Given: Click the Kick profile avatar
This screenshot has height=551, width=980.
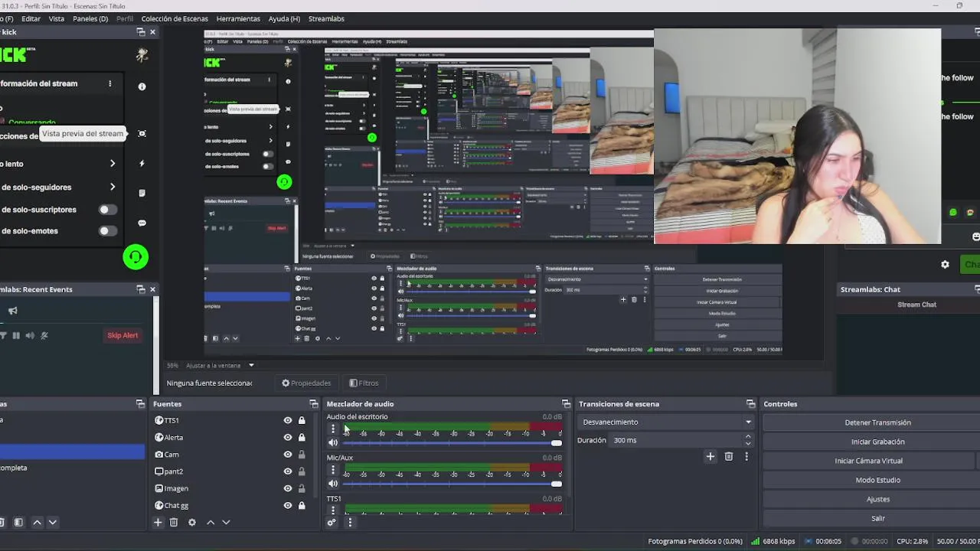Looking at the screenshot, I should coord(142,54).
